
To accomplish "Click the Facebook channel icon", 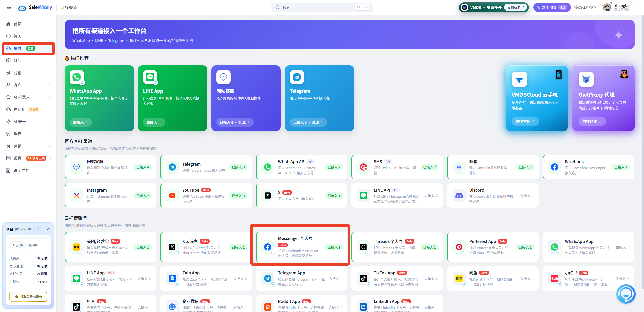I will (x=554, y=167).
